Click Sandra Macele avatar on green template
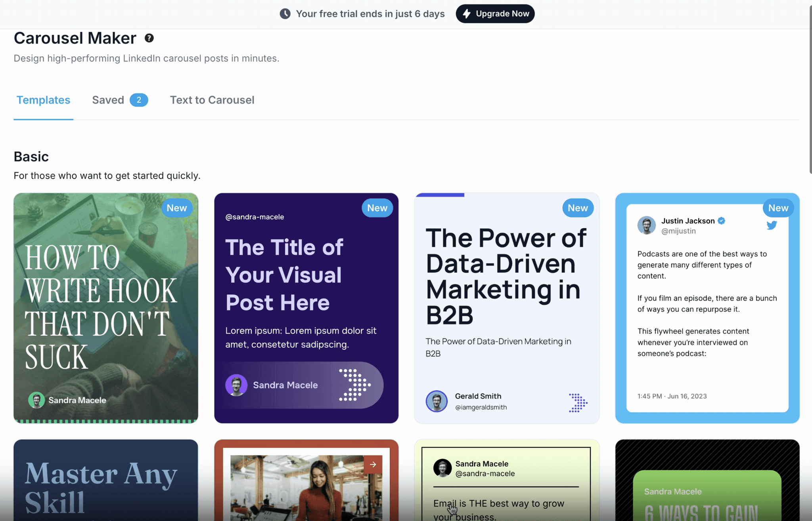 coord(36,400)
